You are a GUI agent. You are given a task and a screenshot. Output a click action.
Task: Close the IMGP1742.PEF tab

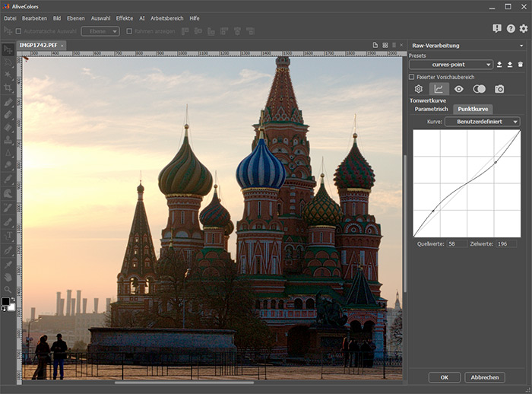pyautogui.click(x=62, y=46)
